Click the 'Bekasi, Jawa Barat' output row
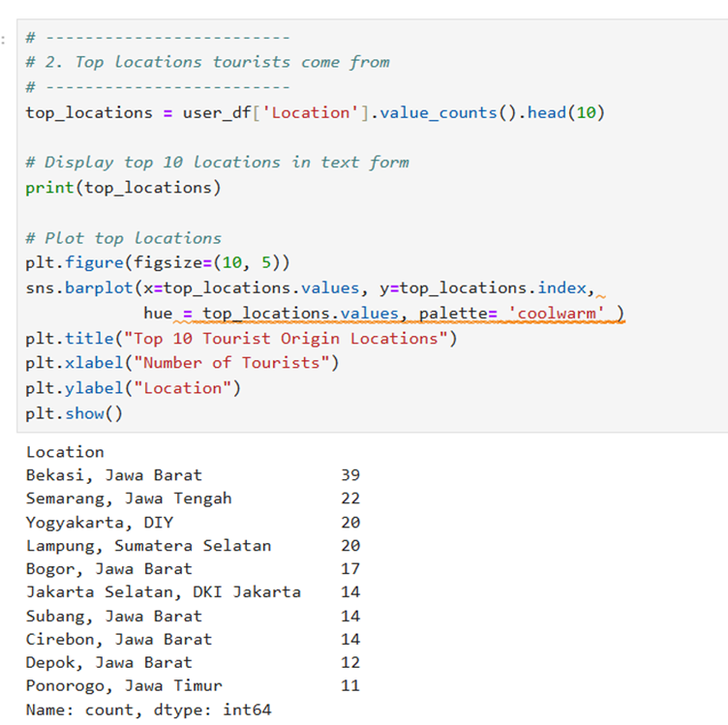The height and width of the screenshot is (725, 728). click(x=114, y=475)
